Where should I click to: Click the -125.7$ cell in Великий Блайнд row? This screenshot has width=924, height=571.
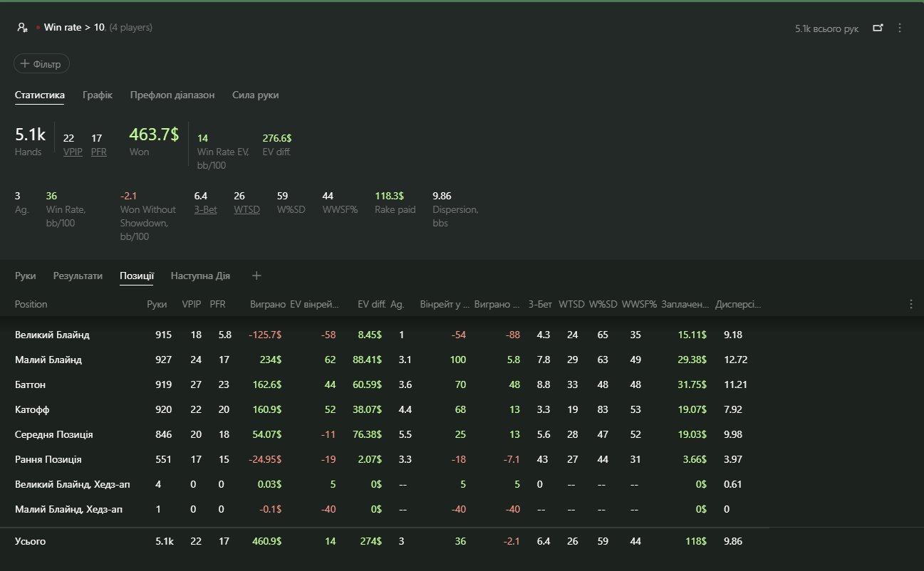pos(265,335)
